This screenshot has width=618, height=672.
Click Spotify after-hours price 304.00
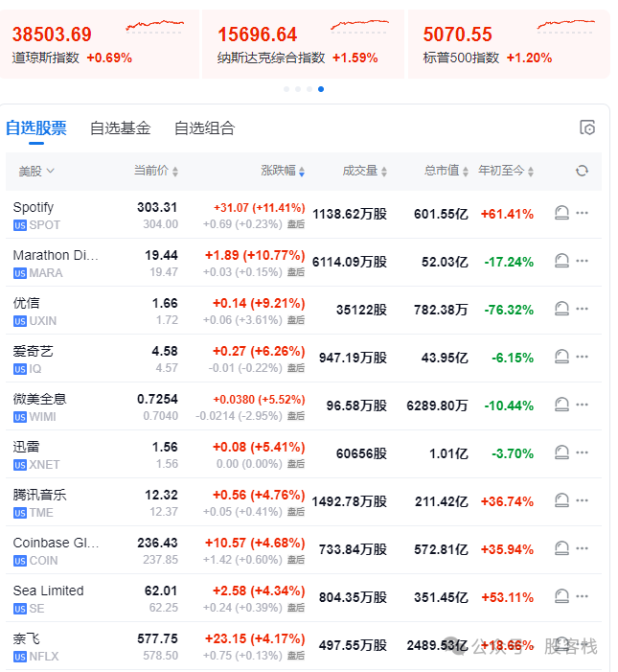[x=161, y=224]
